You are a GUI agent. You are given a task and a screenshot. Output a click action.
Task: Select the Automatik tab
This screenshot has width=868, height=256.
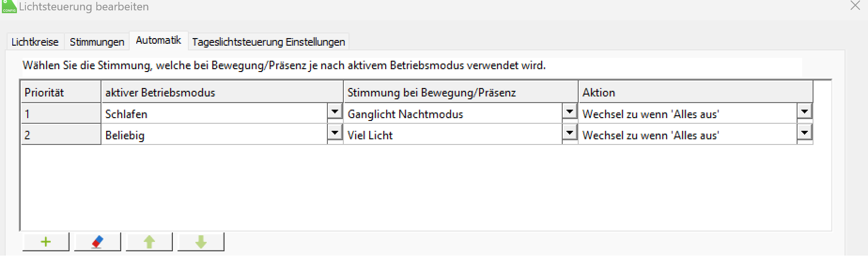coord(158,40)
